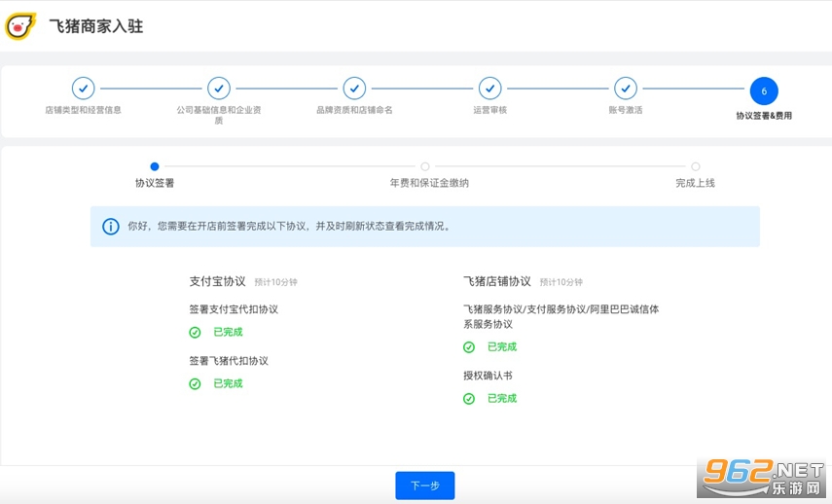Click the step 6 circle 协议签署&费用
This screenshot has width=832, height=504.
point(764,90)
